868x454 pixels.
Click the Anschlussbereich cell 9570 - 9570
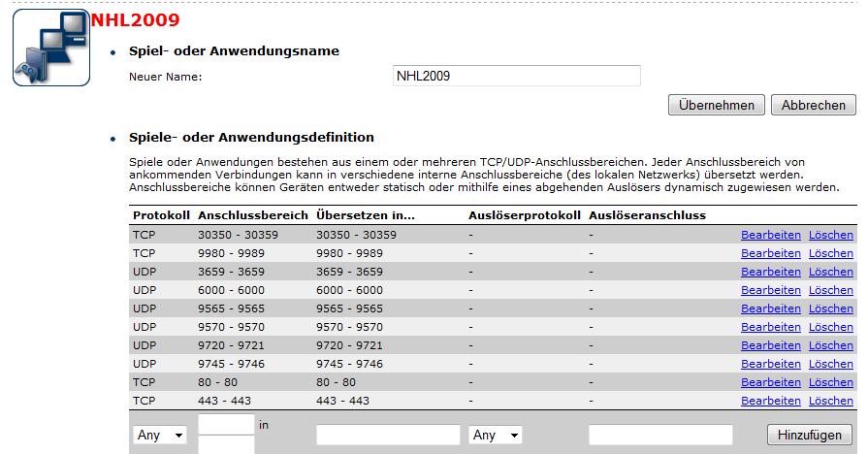pyautogui.click(x=232, y=327)
